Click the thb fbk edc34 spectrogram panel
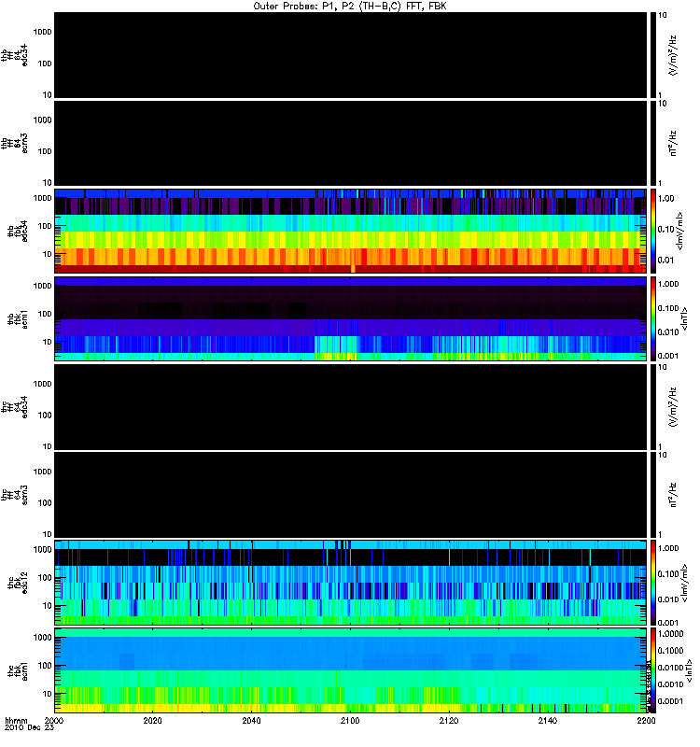 (x=351, y=231)
